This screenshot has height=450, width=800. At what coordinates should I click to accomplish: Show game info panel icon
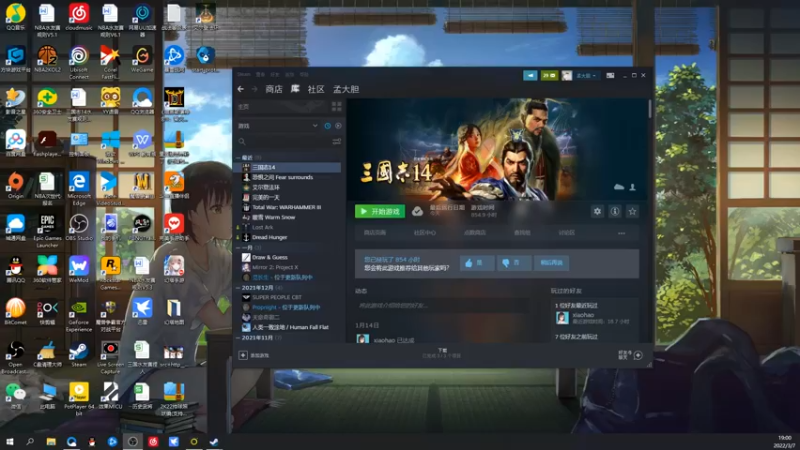click(x=615, y=211)
